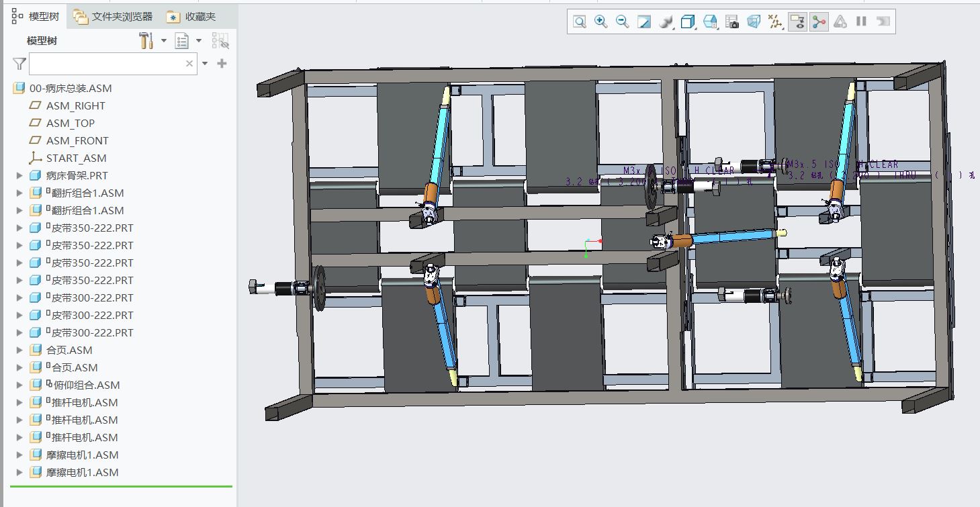The height and width of the screenshot is (507, 980).
Task: Click the greyed tree-with-eye icon
Action: pos(220,41)
